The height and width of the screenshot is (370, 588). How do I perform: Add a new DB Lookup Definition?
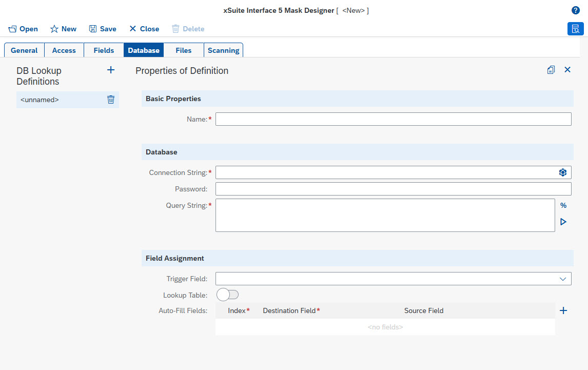[x=111, y=70]
